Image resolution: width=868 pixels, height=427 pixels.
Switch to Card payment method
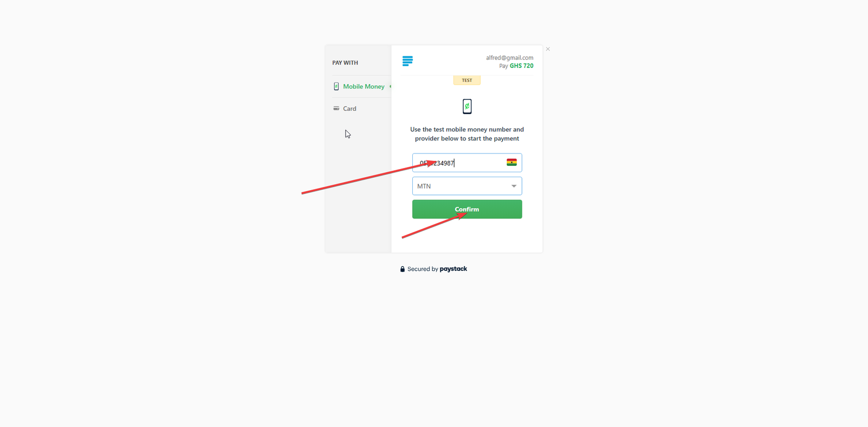pyautogui.click(x=349, y=108)
